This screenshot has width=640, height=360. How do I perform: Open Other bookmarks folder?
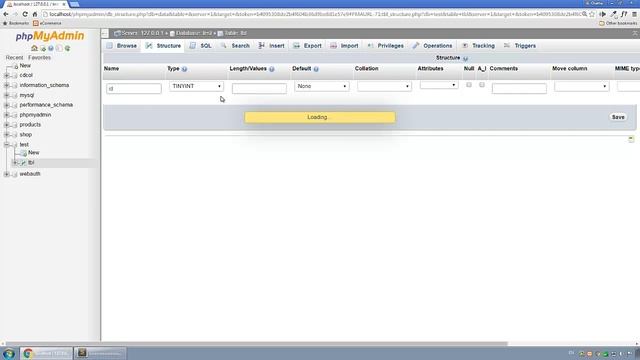pyautogui.click(x=618, y=23)
